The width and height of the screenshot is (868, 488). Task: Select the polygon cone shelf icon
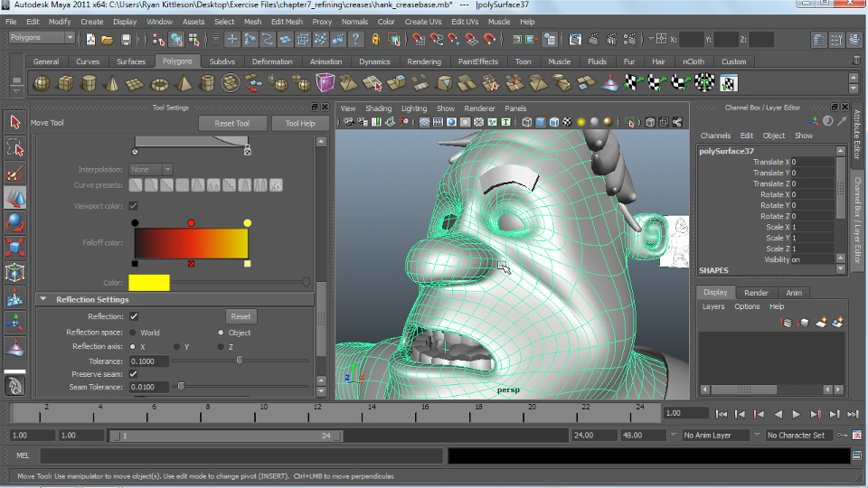(112, 84)
